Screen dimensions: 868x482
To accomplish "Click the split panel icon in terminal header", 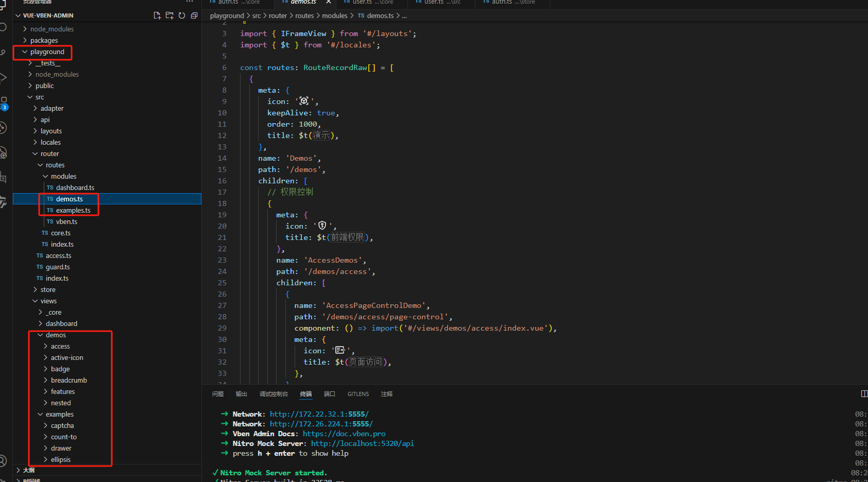I will pyautogui.click(x=864, y=394).
